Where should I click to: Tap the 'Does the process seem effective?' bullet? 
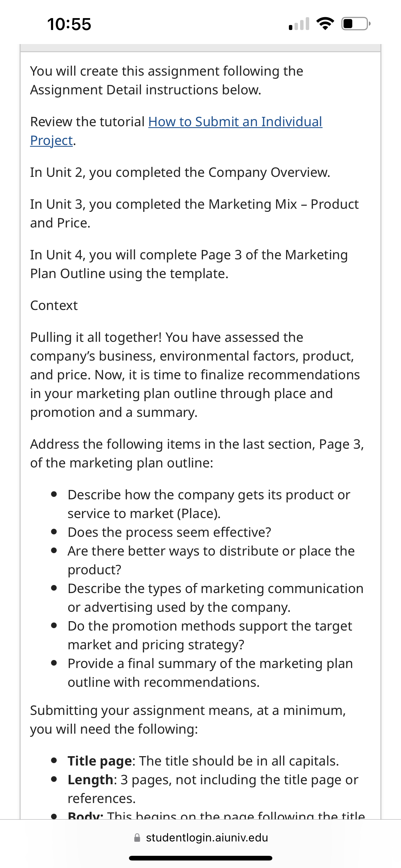click(169, 532)
